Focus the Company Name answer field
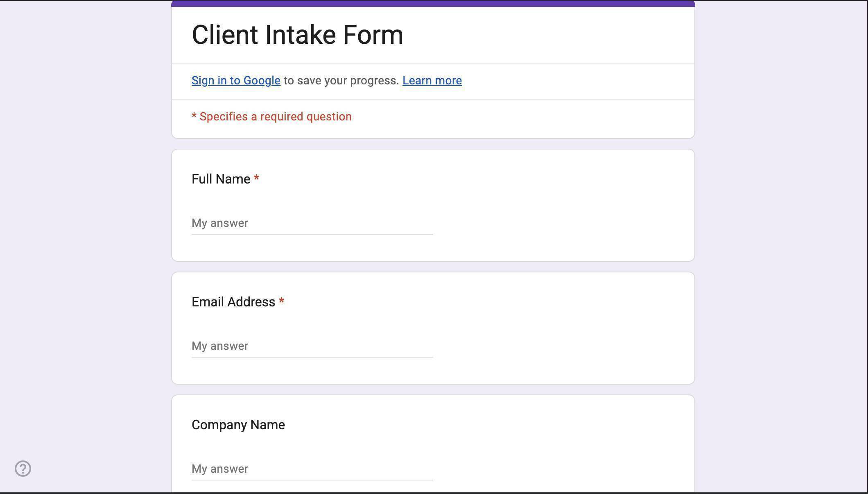Image resolution: width=868 pixels, height=494 pixels. (312, 469)
